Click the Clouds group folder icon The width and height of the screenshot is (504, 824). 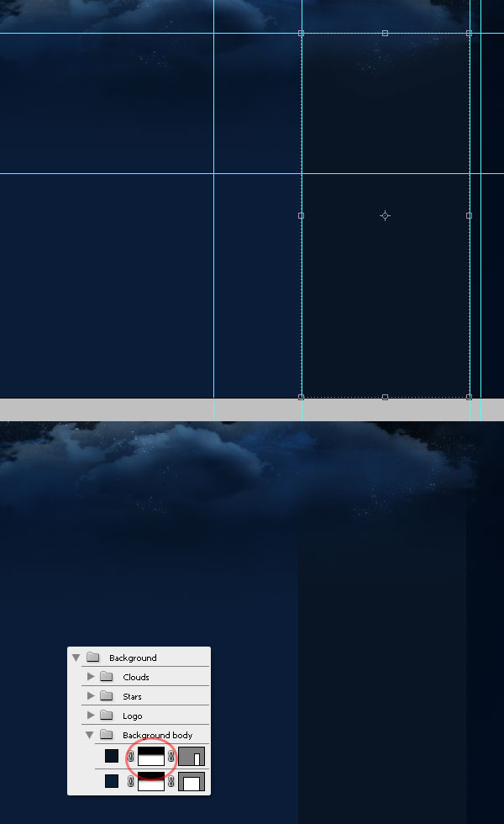107,676
